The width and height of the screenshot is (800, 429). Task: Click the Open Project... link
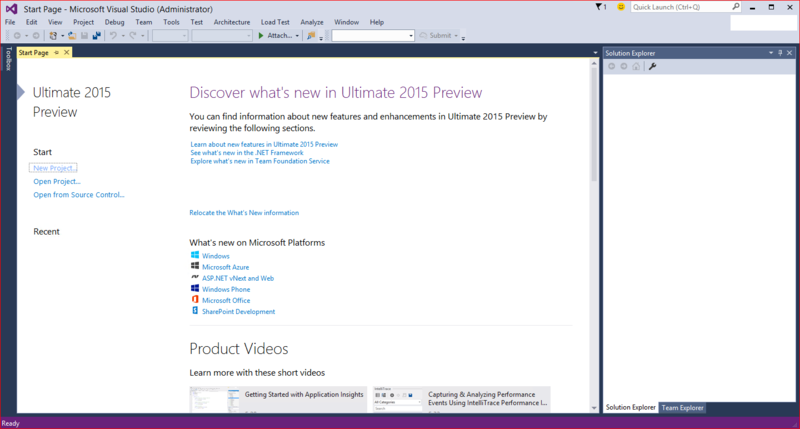(x=57, y=181)
